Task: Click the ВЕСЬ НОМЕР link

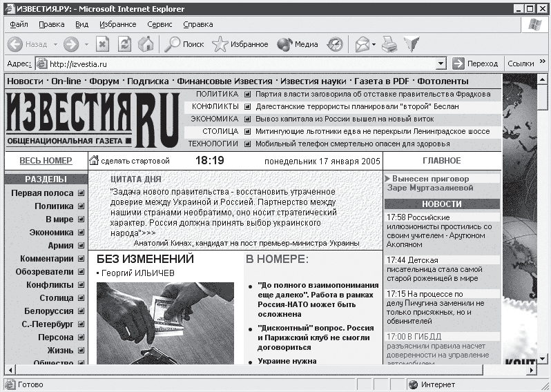Action: pos(46,161)
